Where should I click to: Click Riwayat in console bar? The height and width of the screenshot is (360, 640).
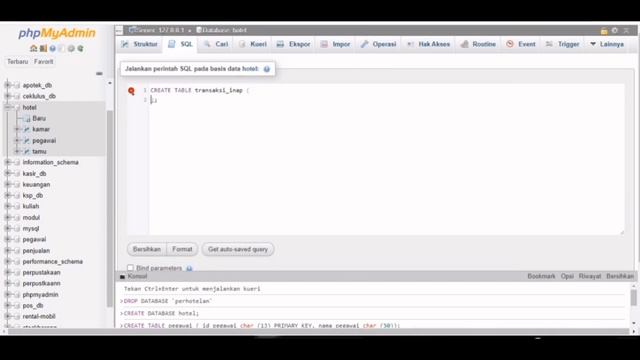pos(590,276)
